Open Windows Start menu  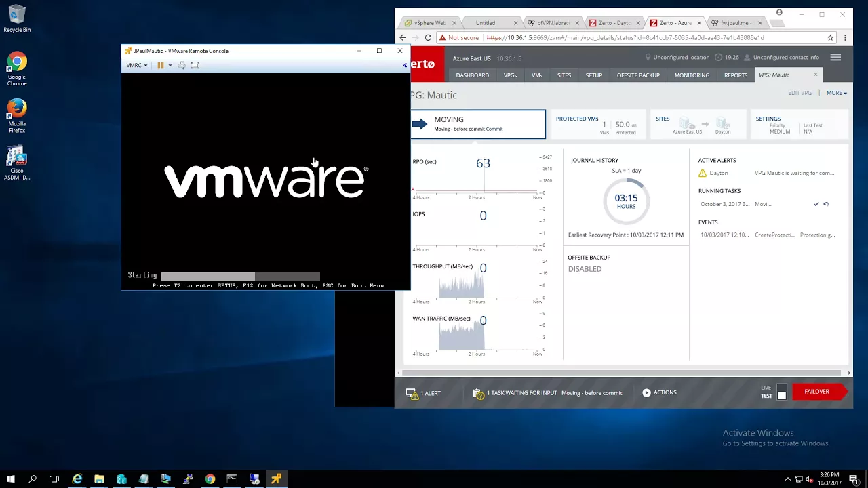pyautogui.click(x=11, y=479)
